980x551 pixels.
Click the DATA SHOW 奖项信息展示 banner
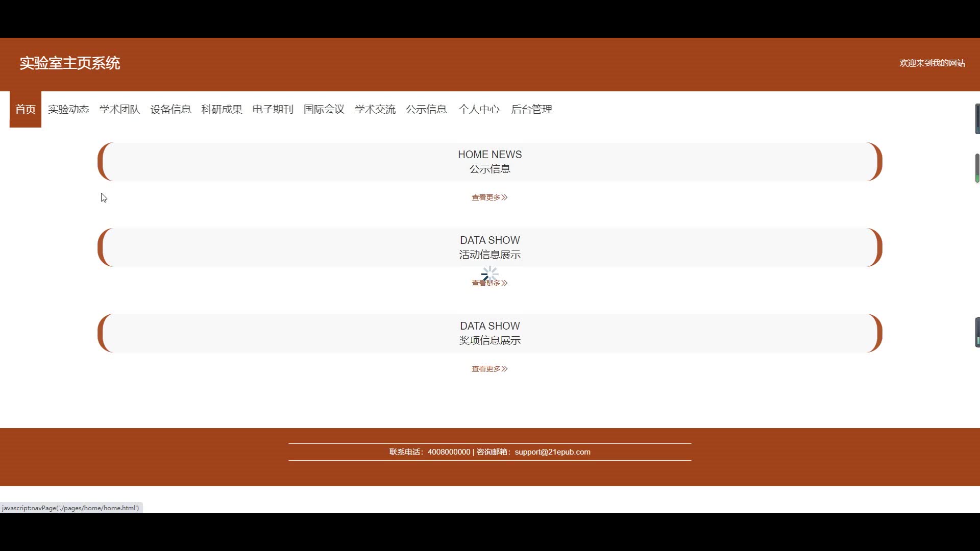[x=489, y=333]
